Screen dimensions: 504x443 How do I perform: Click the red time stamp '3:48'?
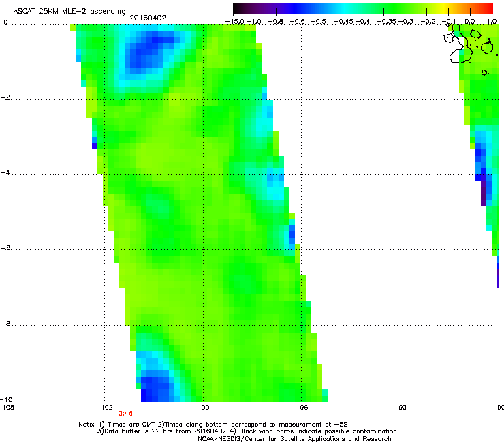[126, 414]
